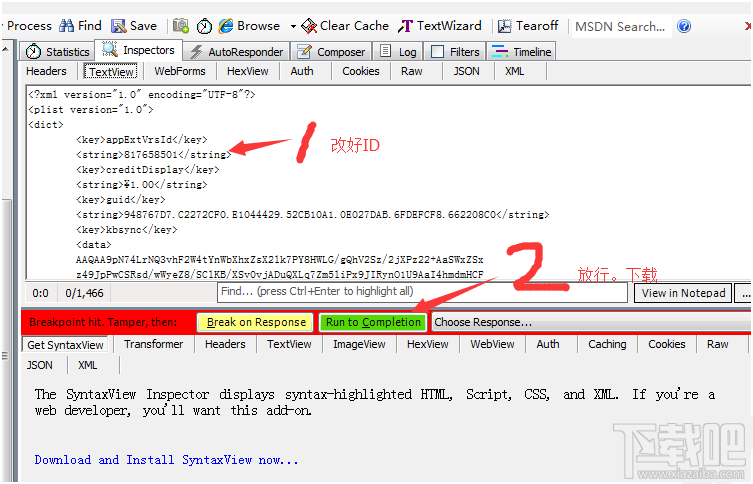Click the guid key line

tap(121, 199)
